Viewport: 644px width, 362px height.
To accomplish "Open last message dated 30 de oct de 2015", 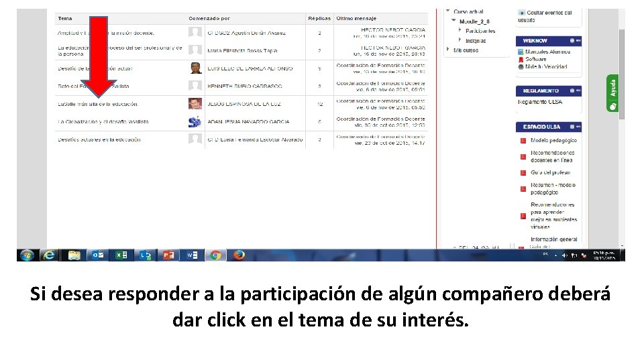I will 390,125.
